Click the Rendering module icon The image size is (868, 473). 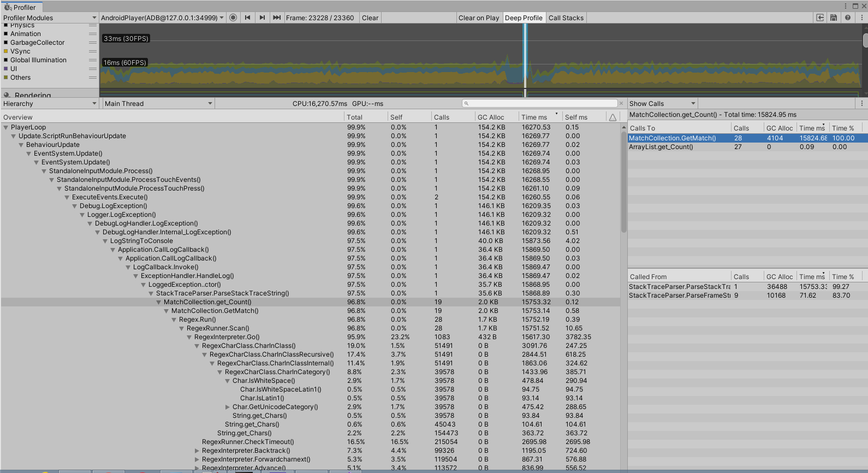tap(7, 95)
